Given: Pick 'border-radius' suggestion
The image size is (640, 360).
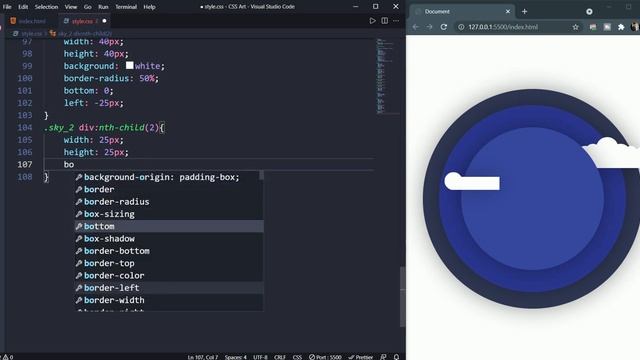Looking at the screenshot, I should click(169, 202).
